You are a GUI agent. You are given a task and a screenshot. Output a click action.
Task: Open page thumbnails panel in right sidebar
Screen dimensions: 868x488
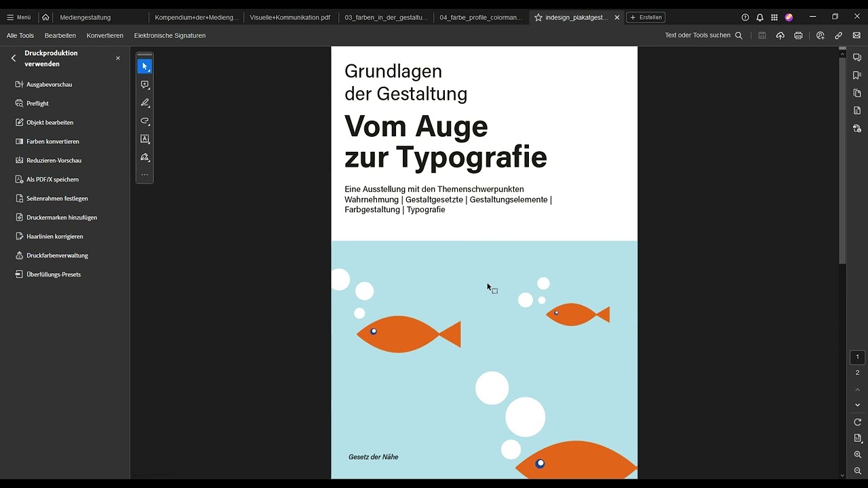[x=857, y=93]
